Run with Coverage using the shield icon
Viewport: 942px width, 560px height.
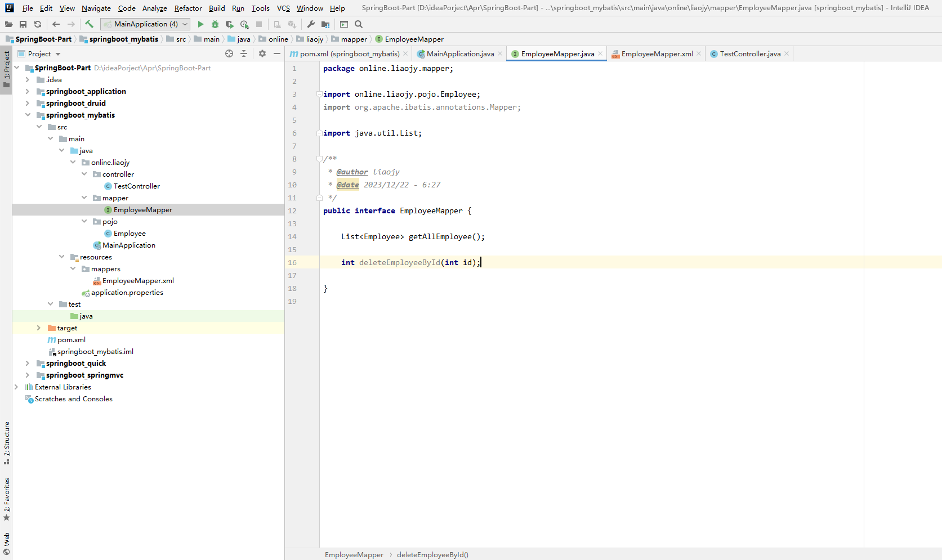click(229, 24)
